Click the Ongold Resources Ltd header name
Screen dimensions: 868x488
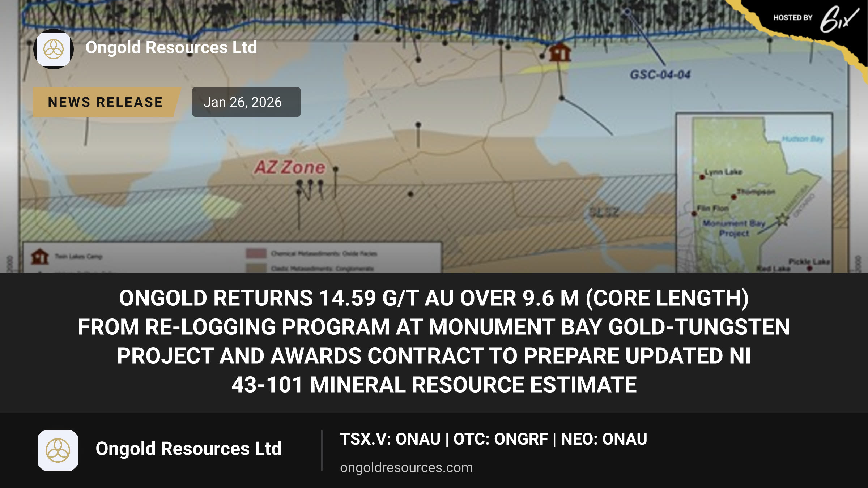tap(171, 48)
